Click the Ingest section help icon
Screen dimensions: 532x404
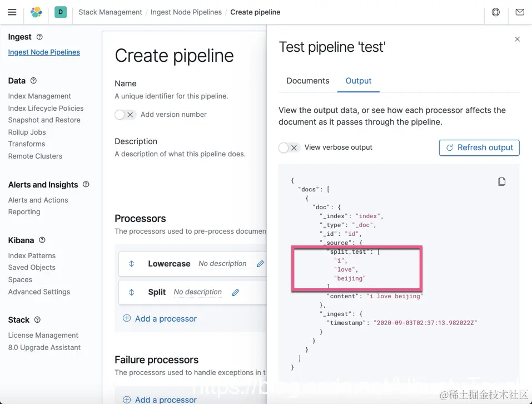39,37
